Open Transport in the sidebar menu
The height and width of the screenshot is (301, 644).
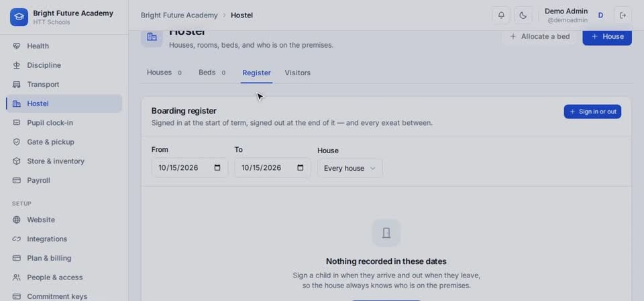point(64,84)
